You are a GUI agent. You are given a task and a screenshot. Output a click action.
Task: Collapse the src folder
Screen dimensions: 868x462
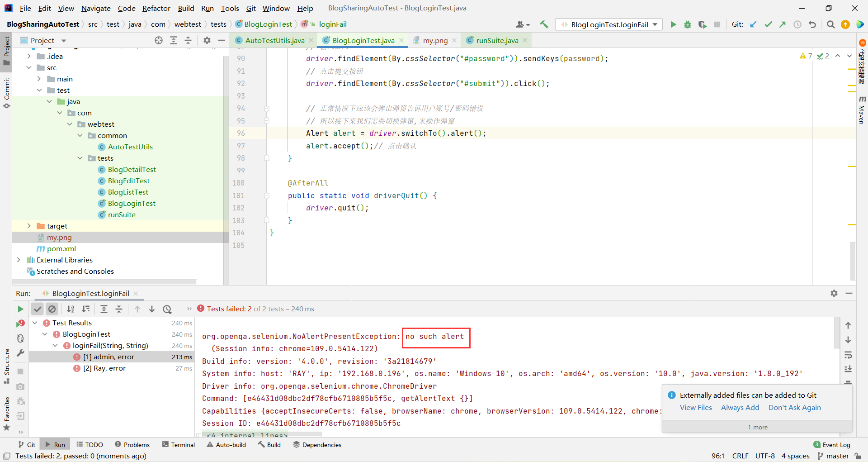click(29, 67)
